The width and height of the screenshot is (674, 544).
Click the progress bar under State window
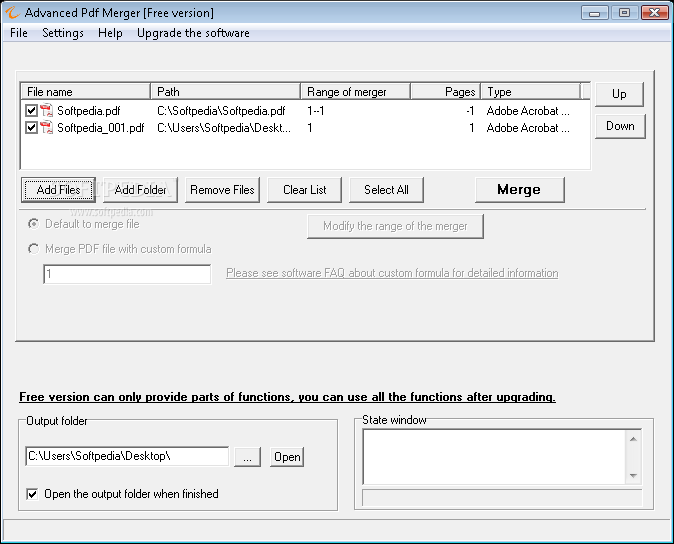pos(502,498)
